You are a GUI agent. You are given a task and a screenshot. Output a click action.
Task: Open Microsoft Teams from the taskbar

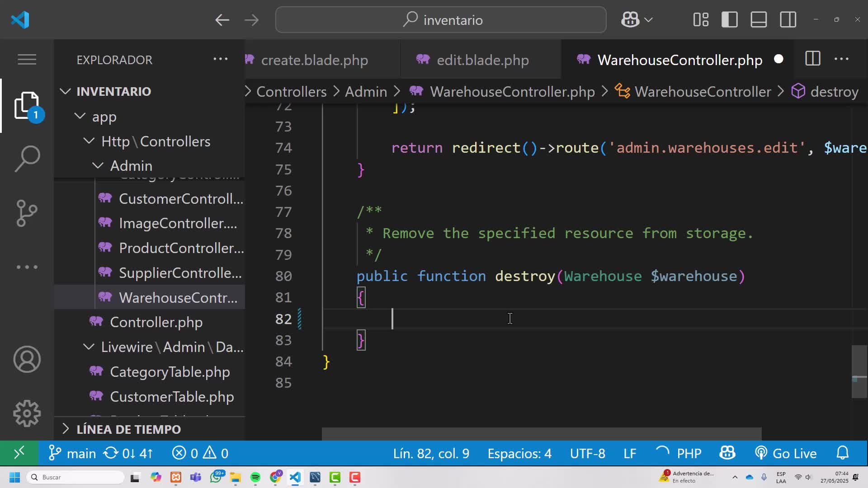click(x=196, y=477)
